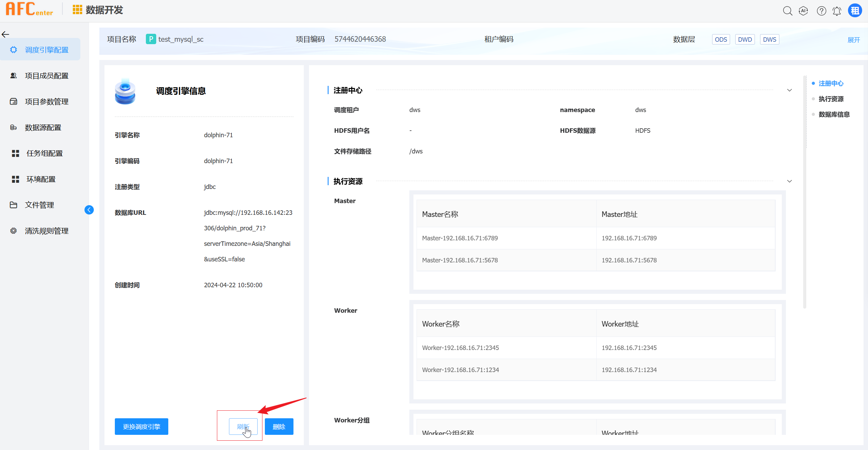868x450 pixels.
Task: Click the 更换调度引擎 button
Action: point(141,427)
